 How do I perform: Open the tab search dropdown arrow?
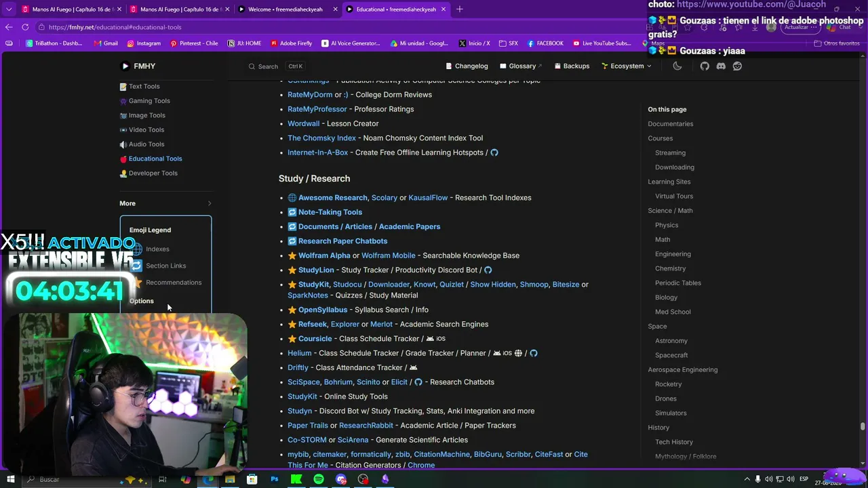tap(9, 9)
